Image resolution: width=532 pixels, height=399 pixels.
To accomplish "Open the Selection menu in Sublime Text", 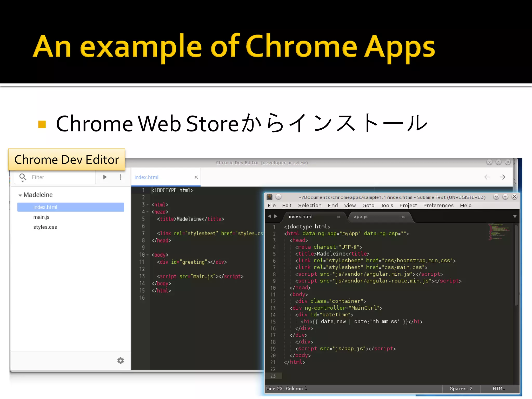I will 310,205.
